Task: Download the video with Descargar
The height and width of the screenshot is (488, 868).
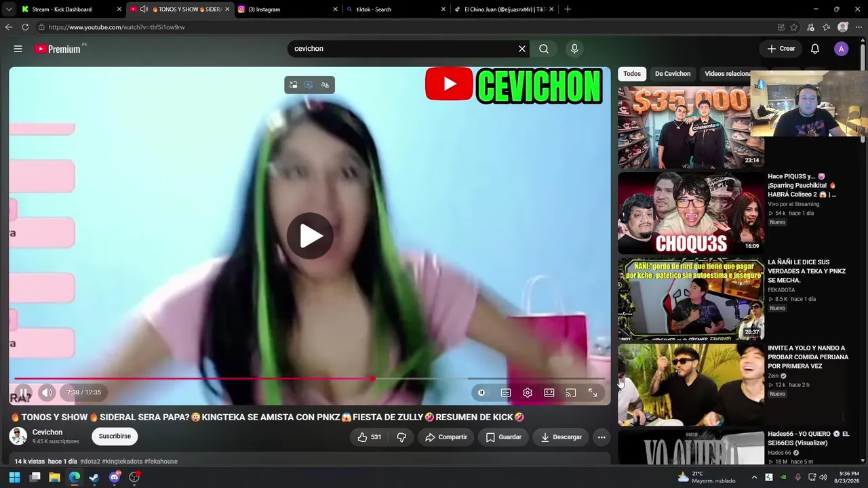Action: (x=561, y=437)
